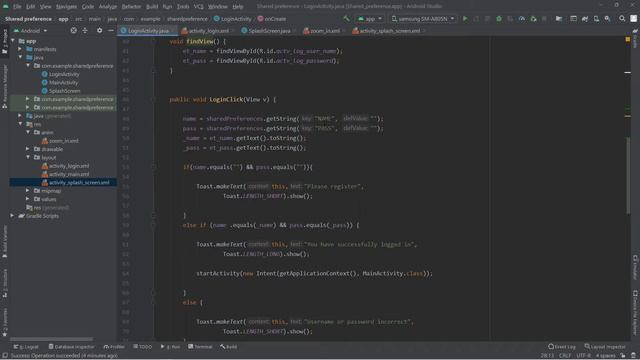Click the Select Opened File target icon
The height and width of the screenshot is (360, 640).
pyautogui.click(x=73, y=31)
